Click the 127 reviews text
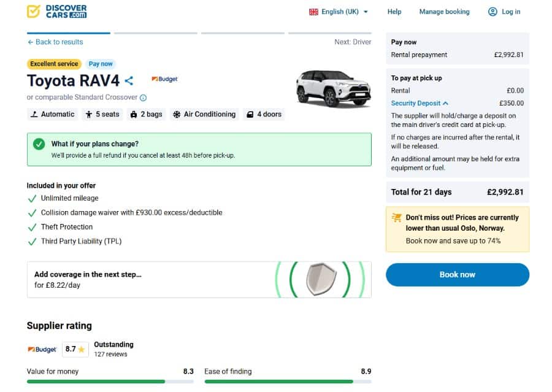This screenshot has height=392, width=552. pos(110,355)
